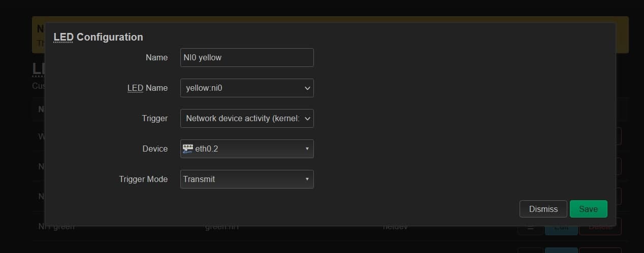Click the "Device" field label

pos(155,149)
